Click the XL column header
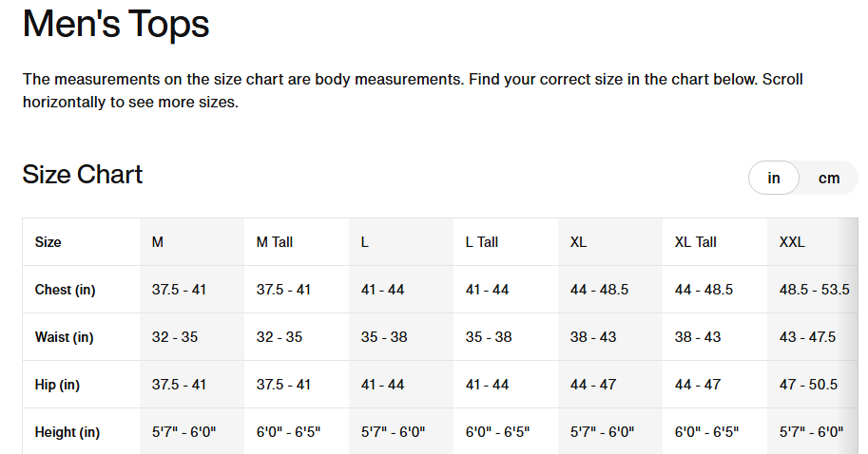This screenshot has width=868, height=454. 578,242
